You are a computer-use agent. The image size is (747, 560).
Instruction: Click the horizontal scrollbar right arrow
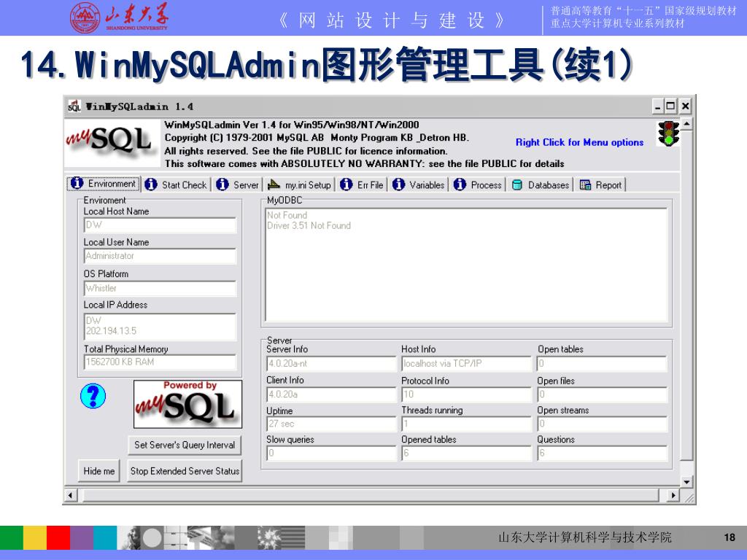tap(673, 495)
